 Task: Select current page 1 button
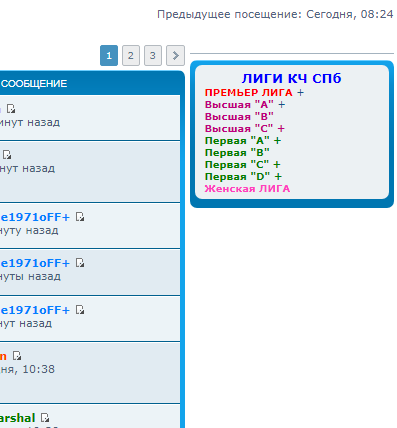[109, 55]
